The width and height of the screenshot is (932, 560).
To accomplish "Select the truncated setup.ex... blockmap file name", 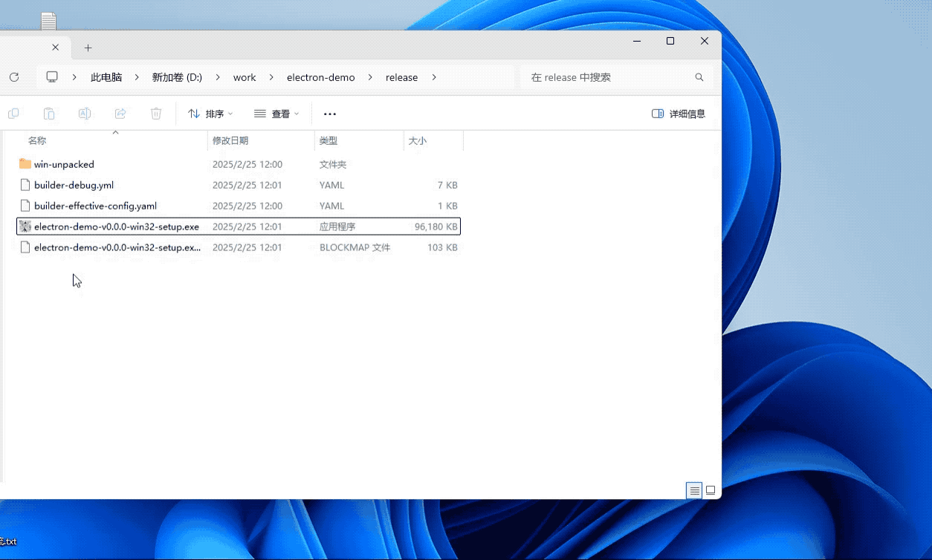I will coord(117,247).
